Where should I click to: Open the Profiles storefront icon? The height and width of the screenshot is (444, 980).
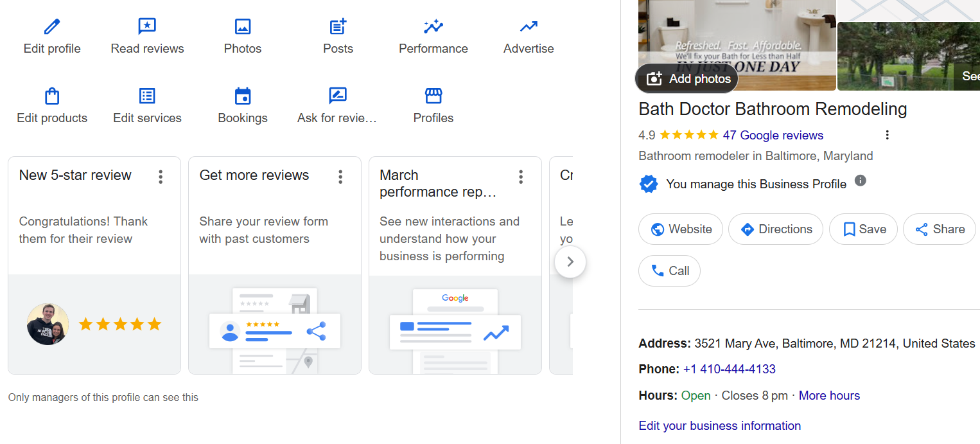coord(433,96)
